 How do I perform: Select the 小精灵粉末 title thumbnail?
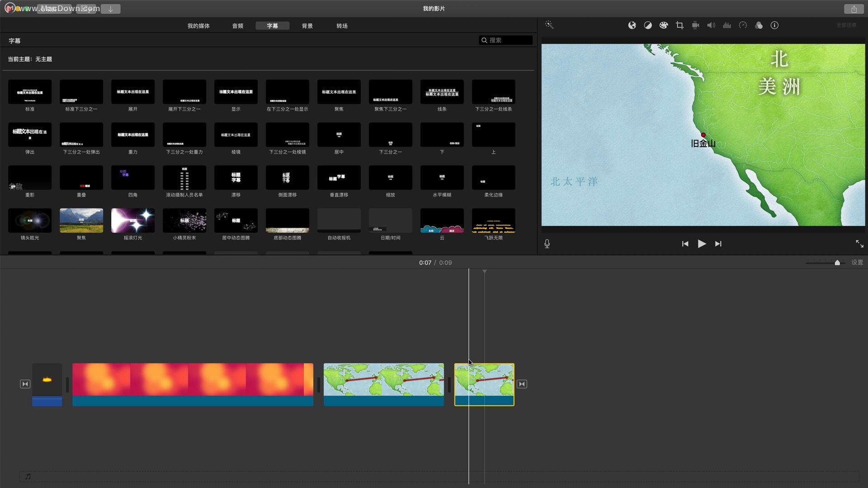click(184, 221)
